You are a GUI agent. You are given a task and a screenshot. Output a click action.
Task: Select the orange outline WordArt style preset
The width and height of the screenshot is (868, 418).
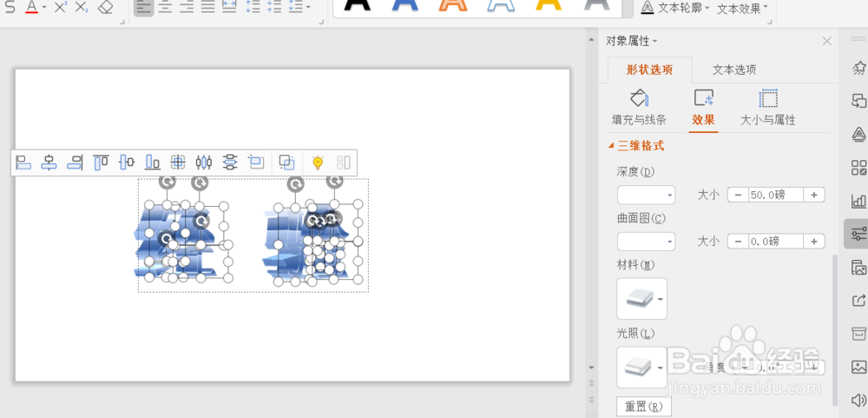coord(452,5)
